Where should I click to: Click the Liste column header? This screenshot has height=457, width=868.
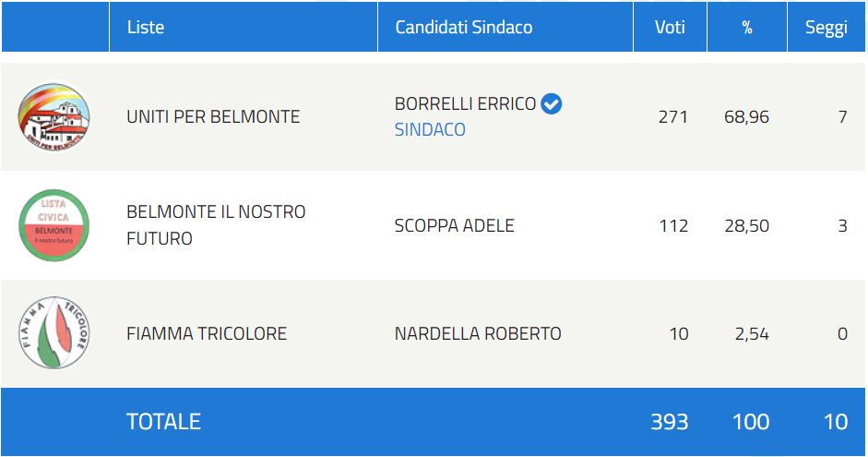click(146, 27)
